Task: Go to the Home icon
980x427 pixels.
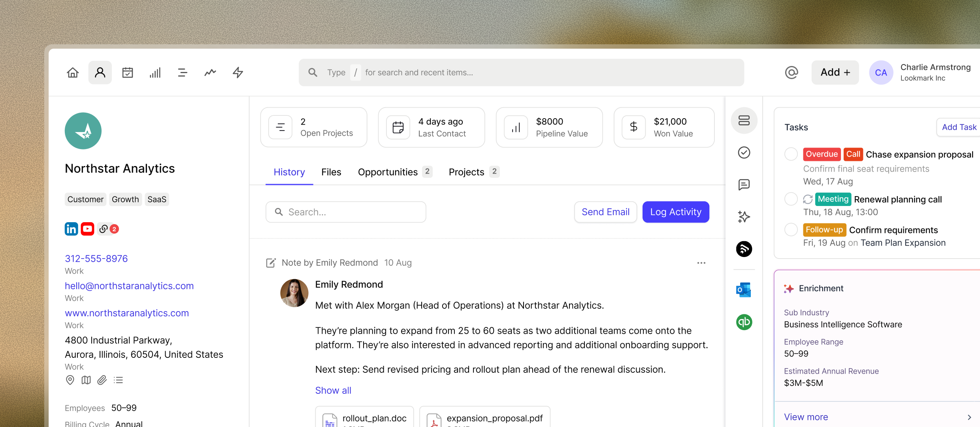Action: tap(73, 72)
